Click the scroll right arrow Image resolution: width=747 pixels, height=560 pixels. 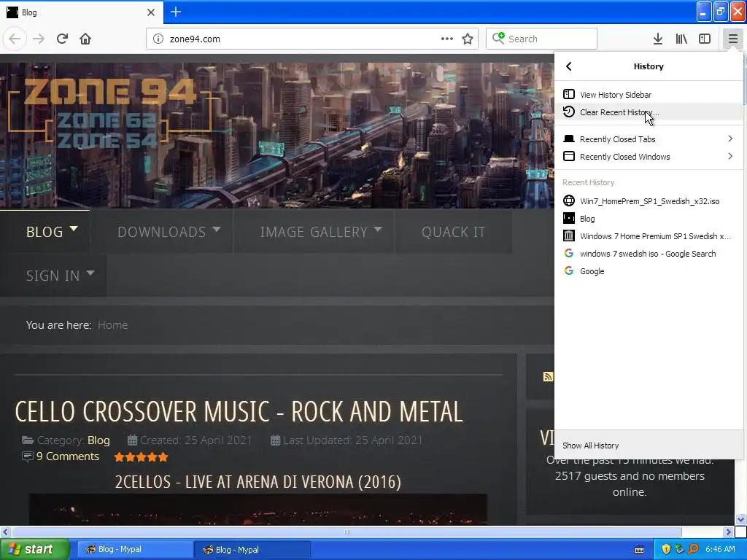pyautogui.click(x=728, y=532)
